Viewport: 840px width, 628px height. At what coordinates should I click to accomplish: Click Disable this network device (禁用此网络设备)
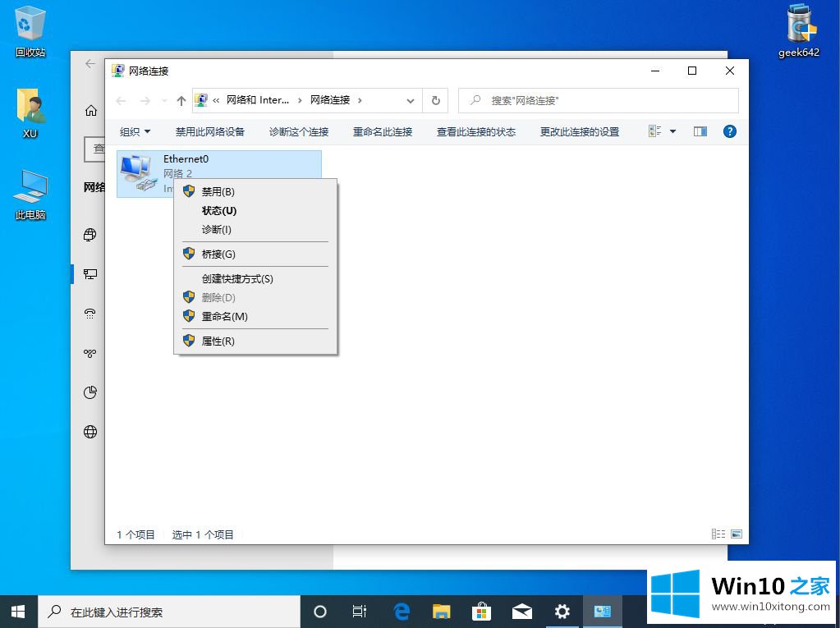coord(210,131)
